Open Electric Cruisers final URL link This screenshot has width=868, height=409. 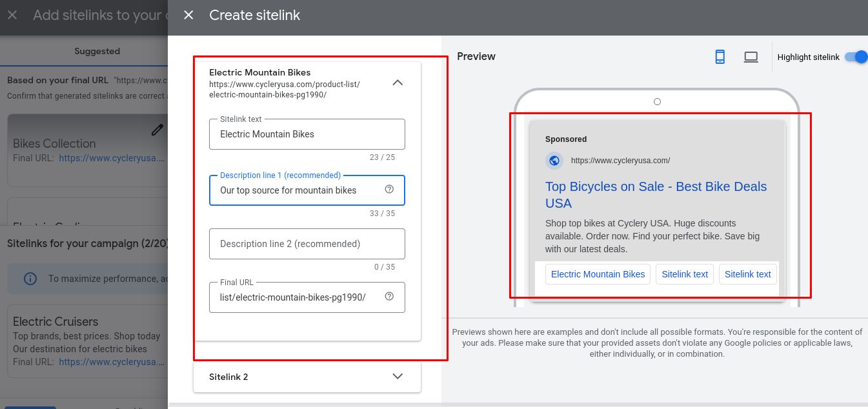pyautogui.click(x=112, y=362)
